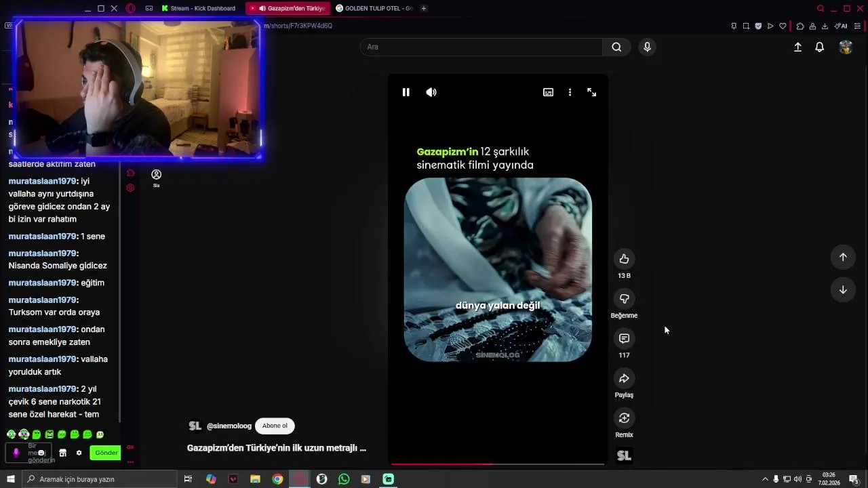Open the chat settings gear icon
The width and height of the screenshot is (868, 488).
79,453
